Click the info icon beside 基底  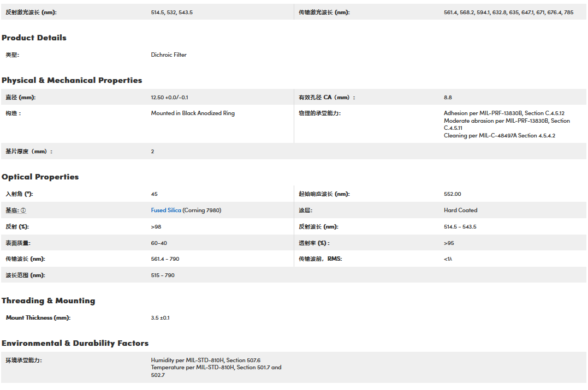(23, 211)
